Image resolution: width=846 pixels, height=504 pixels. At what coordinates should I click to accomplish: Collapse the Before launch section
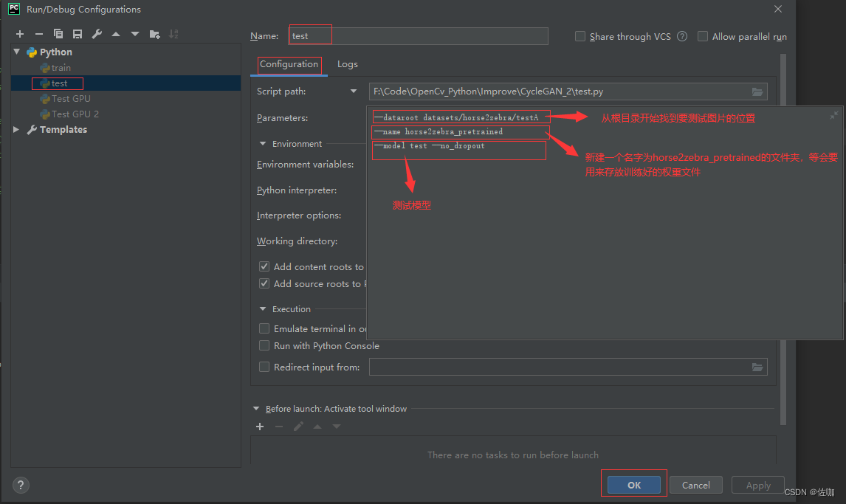coord(256,409)
